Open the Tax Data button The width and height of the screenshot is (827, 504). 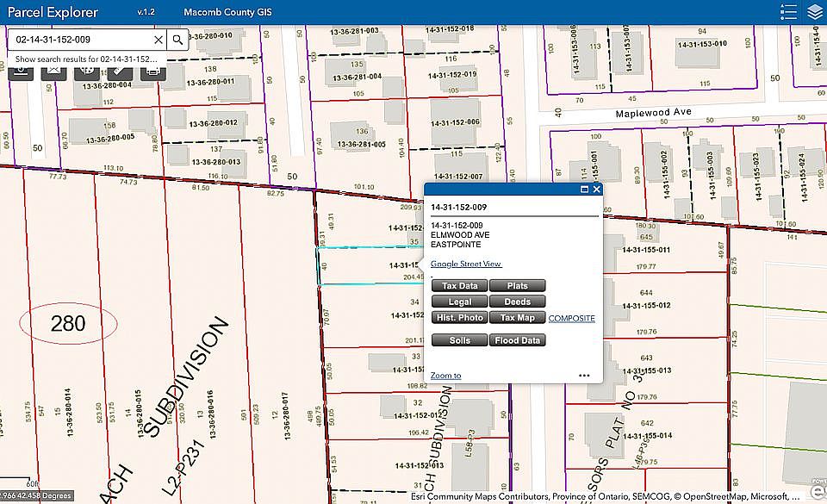click(x=459, y=286)
